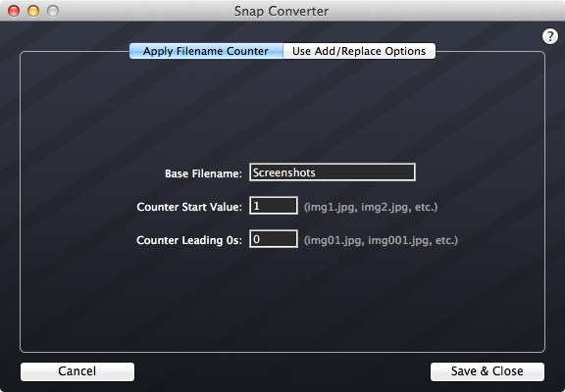Click the Counter Start Value label
This screenshot has width=565, height=392.
click(x=189, y=207)
